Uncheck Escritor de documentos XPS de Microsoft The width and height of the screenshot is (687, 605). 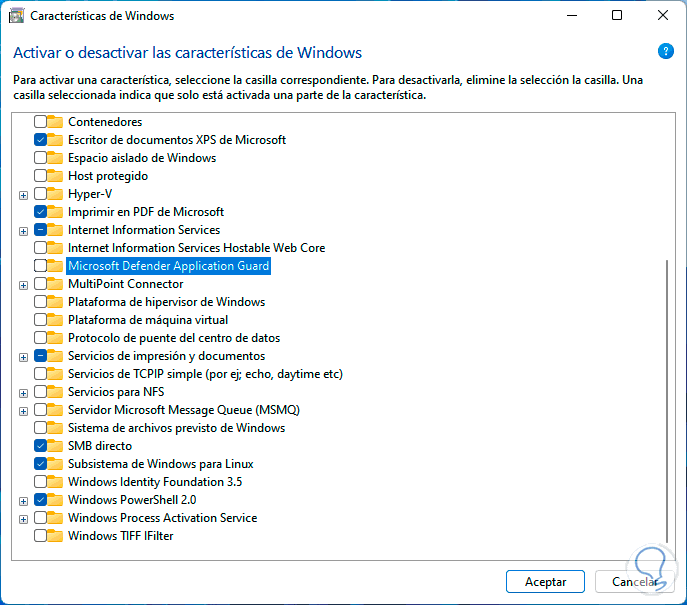[x=40, y=140]
